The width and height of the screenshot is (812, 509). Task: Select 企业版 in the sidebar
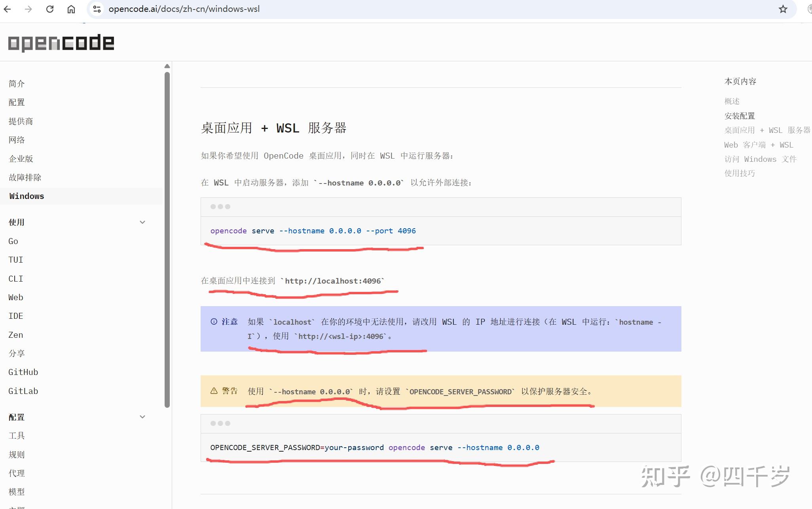tap(21, 159)
